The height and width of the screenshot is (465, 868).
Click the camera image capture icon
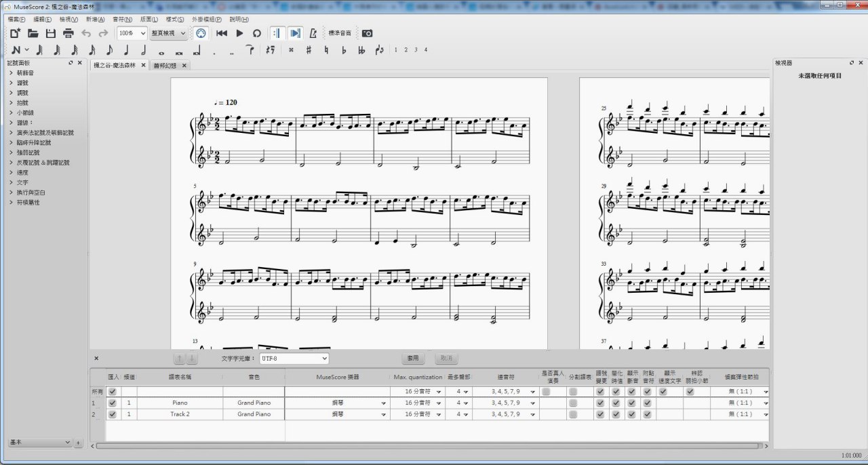pos(367,33)
